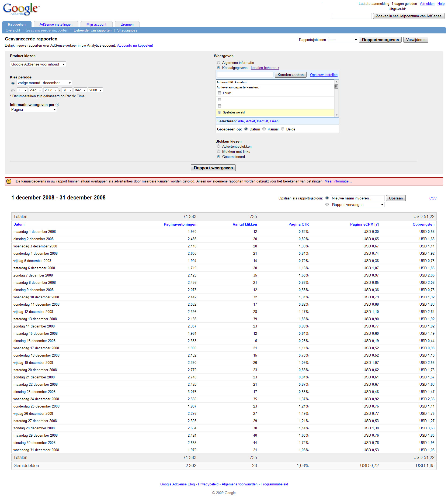Select the vorige maand period radio button
The height and width of the screenshot is (497, 448).
click(13, 83)
